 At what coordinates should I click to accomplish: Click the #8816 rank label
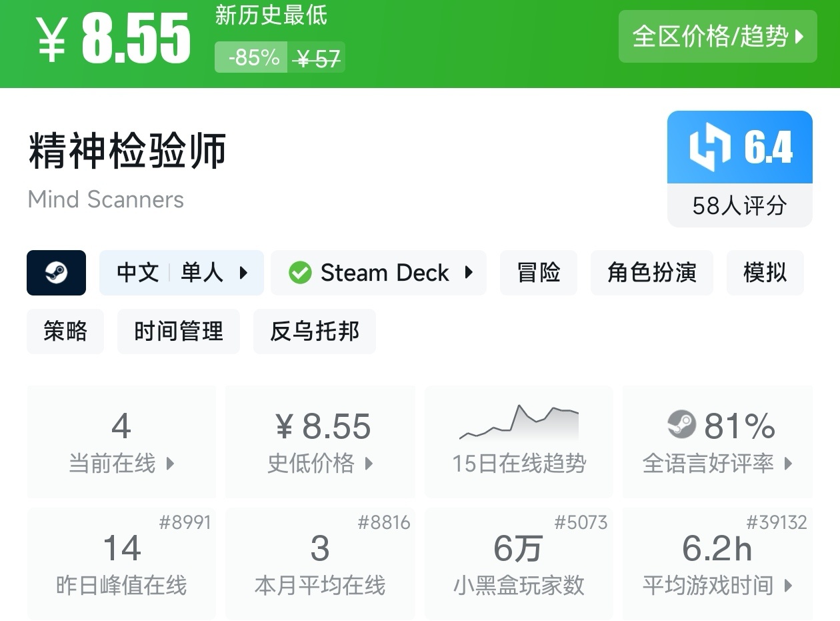click(x=384, y=522)
